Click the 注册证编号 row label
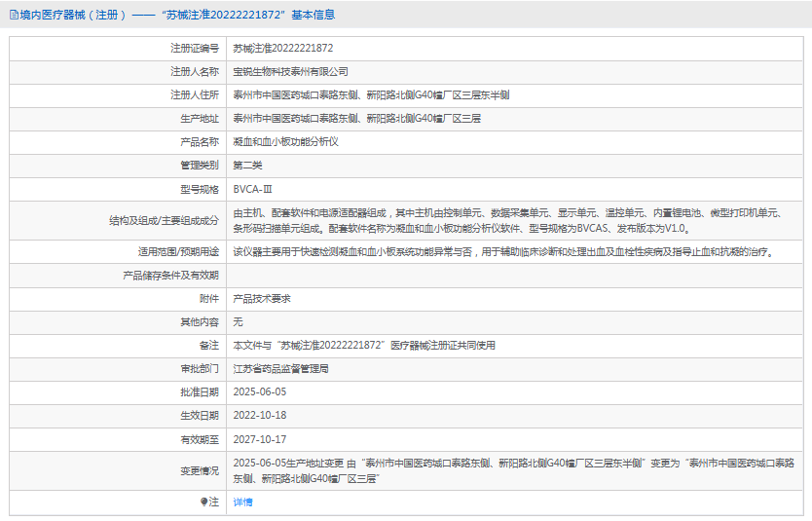812x521 pixels. point(195,48)
